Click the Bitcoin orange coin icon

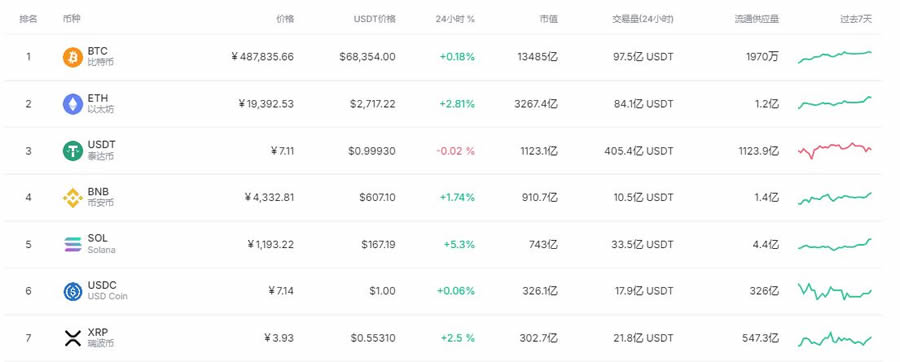[73, 57]
